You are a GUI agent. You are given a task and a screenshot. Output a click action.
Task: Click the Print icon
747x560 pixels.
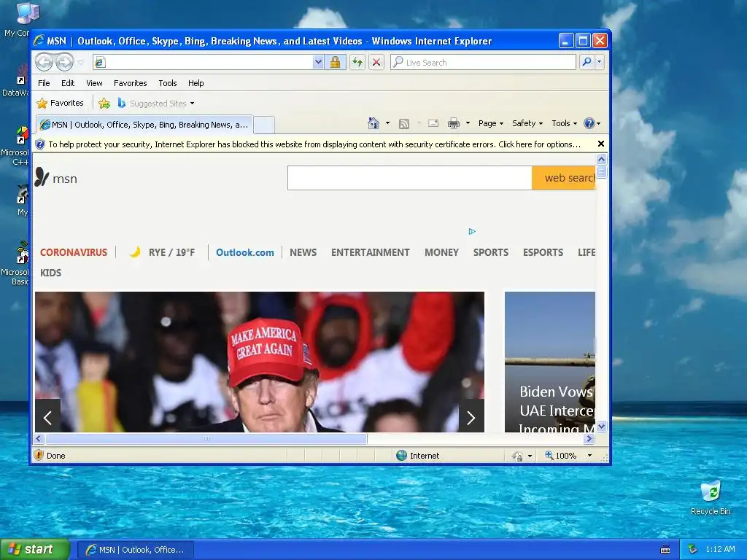[x=454, y=123]
